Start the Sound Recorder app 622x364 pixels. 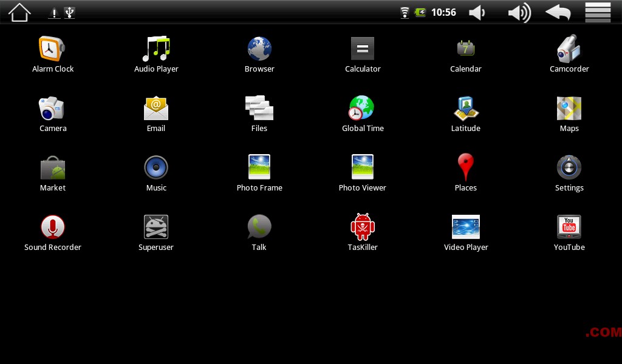point(53,227)
